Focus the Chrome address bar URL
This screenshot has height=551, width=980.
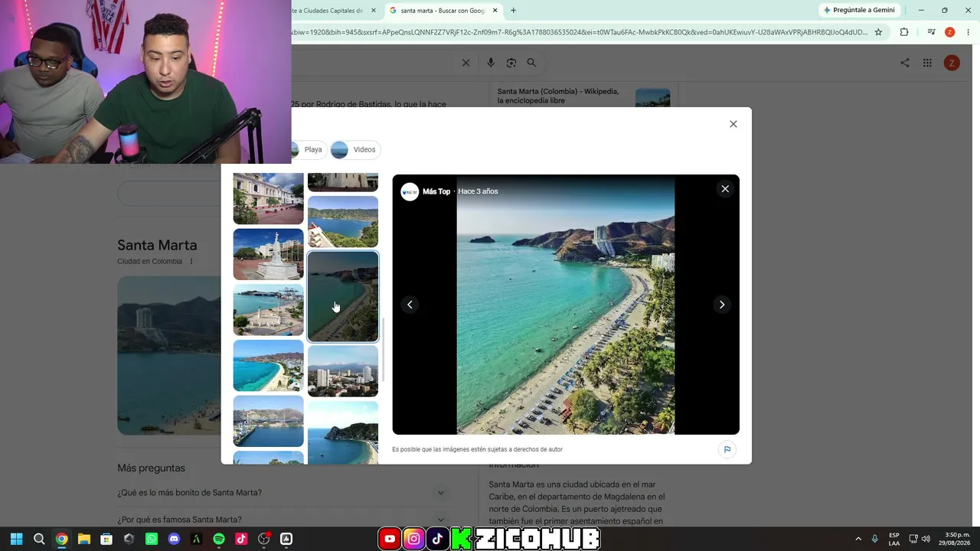click(579, 32)
